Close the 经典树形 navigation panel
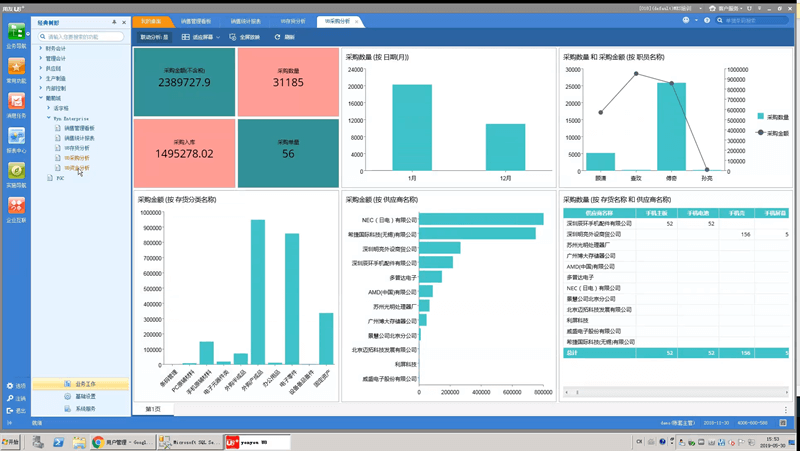Screen dimensions: 800x451 coord(124,22)
